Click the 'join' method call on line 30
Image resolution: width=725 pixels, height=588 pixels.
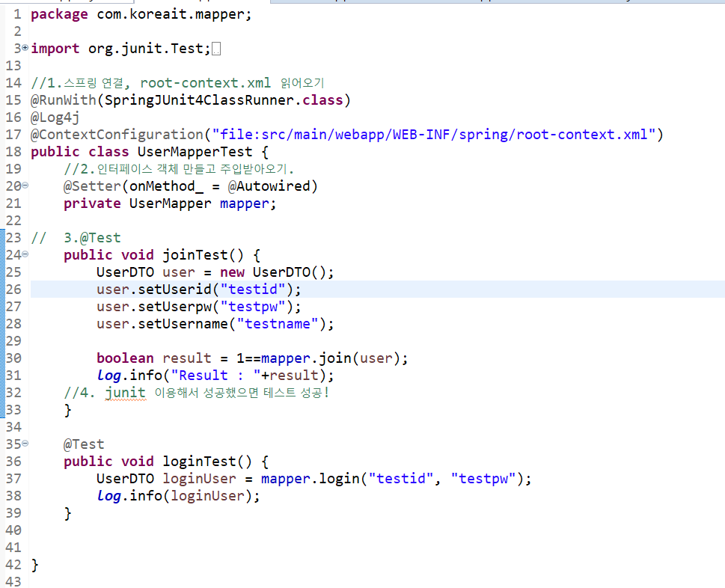tap(334, 358)
